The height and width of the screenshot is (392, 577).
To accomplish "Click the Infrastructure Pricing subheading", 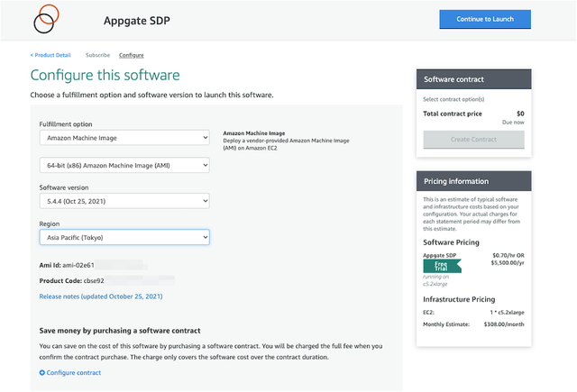I will (x=459, y=299).
